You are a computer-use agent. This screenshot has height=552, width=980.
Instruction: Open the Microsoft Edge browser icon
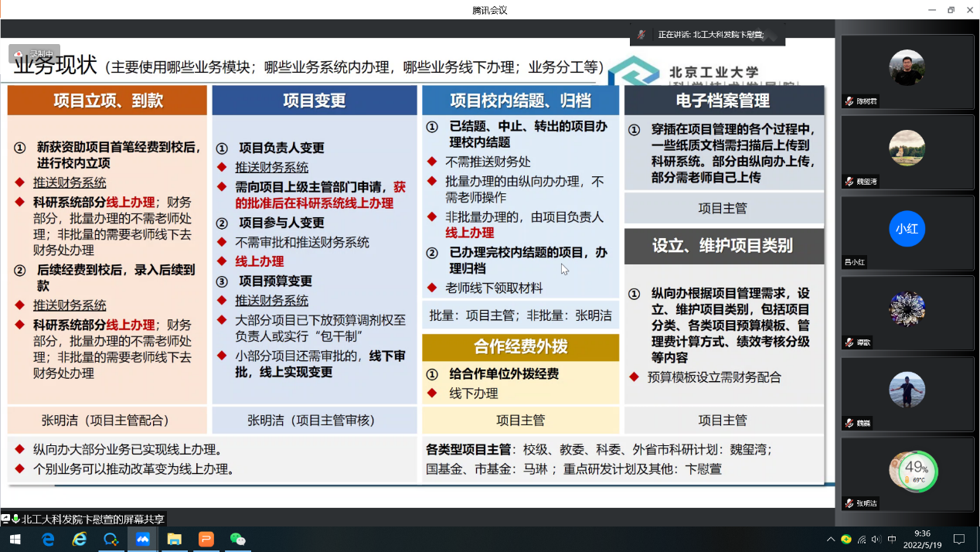pyautogui.click(x=48, y=539)
